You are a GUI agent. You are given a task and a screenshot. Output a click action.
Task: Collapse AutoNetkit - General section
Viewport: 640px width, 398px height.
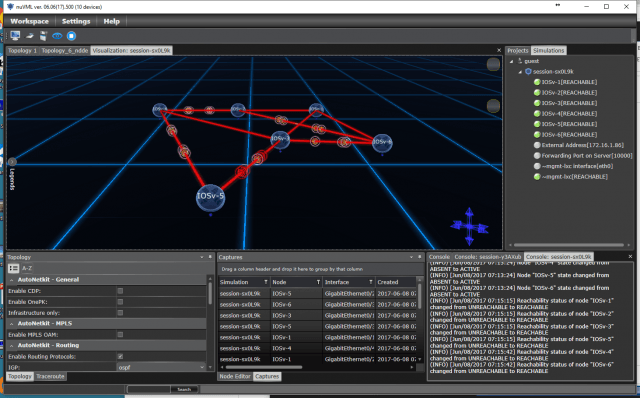(x=11, y=280)
